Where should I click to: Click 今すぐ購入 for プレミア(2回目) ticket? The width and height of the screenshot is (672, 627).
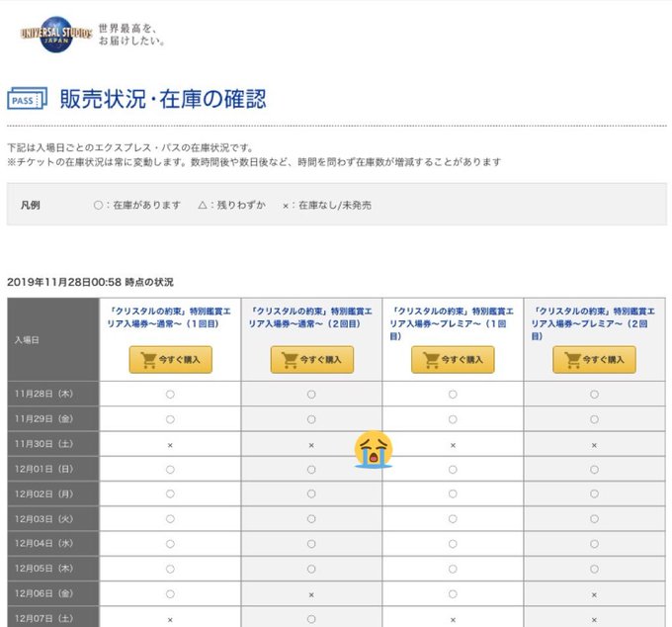(595, 359)
